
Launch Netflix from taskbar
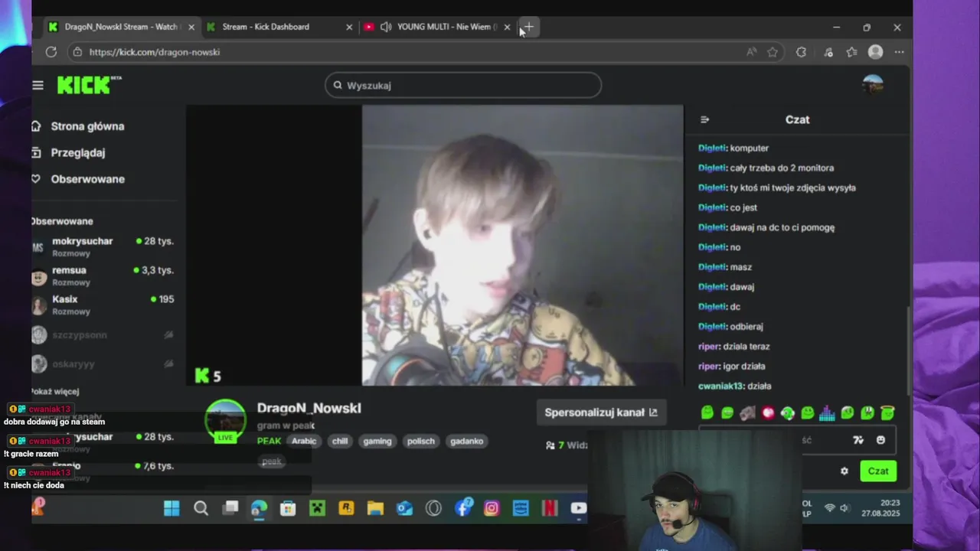[550, 508]
